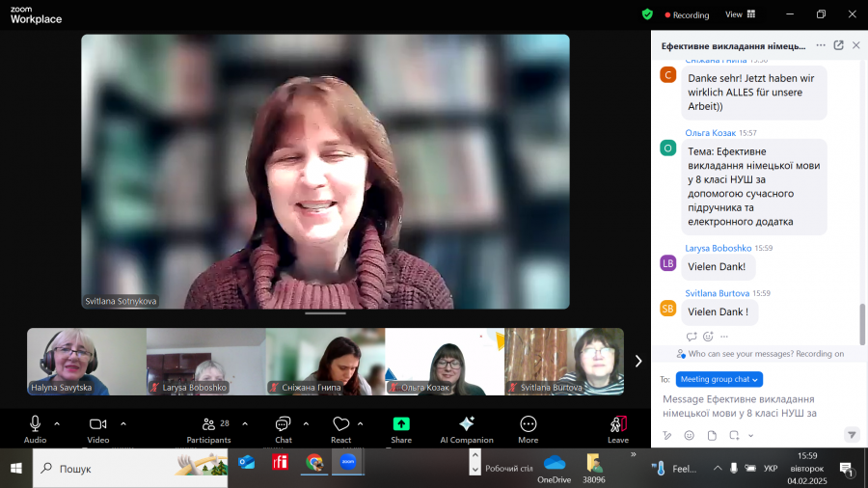Select Halyna Savytska video thumbnail
The height and width of the screenshot is (488, 868).
87,362
